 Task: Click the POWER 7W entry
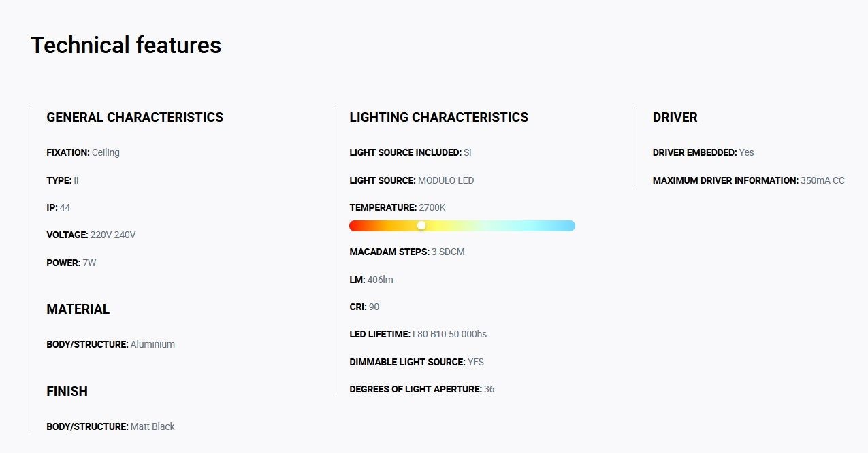pos(71,263)
